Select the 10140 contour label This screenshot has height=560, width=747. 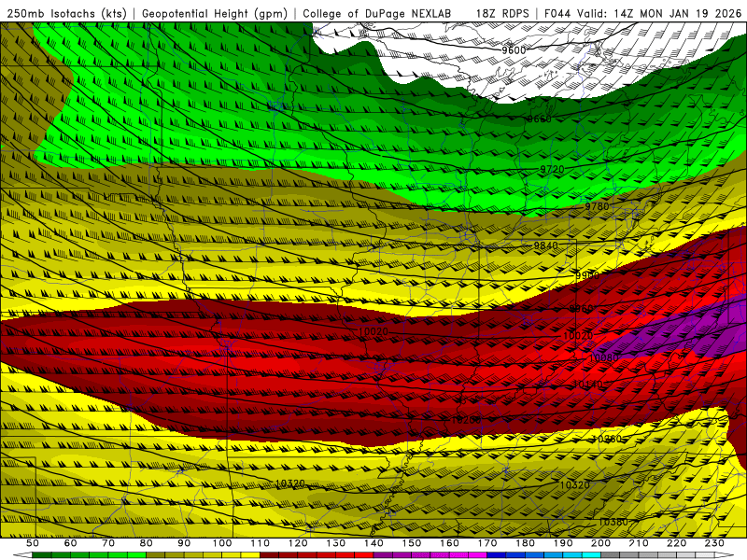[588, 385]
